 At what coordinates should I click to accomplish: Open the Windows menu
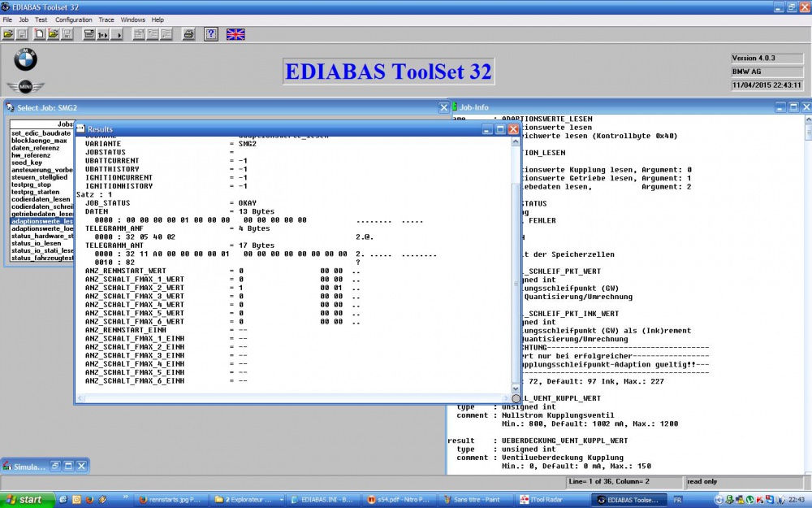[133, 20]
